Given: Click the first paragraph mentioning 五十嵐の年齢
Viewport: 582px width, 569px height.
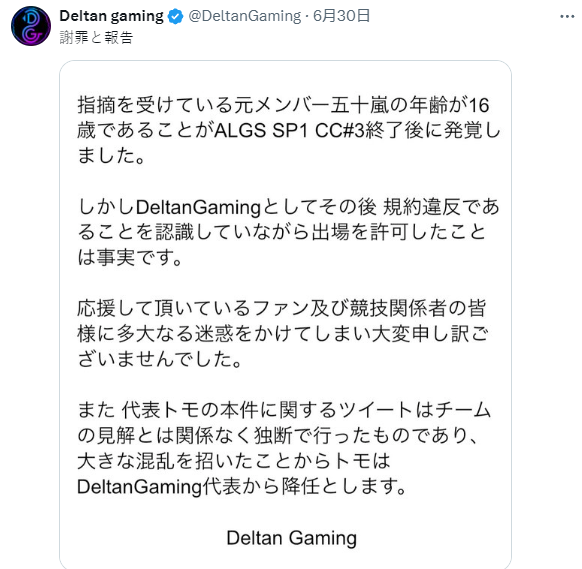Looking at the screenshot, I should point(288,130).
